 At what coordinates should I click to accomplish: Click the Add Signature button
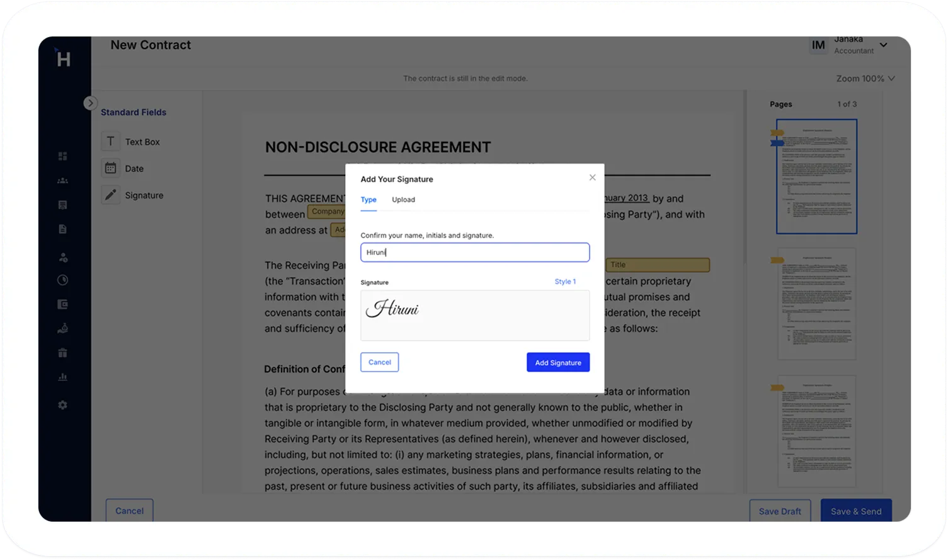pos(558,362)
